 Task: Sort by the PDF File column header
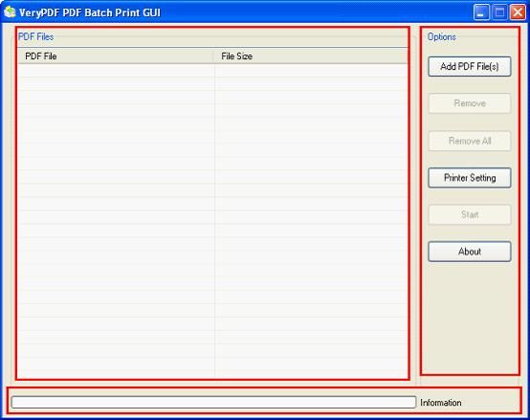pos(116,56)
